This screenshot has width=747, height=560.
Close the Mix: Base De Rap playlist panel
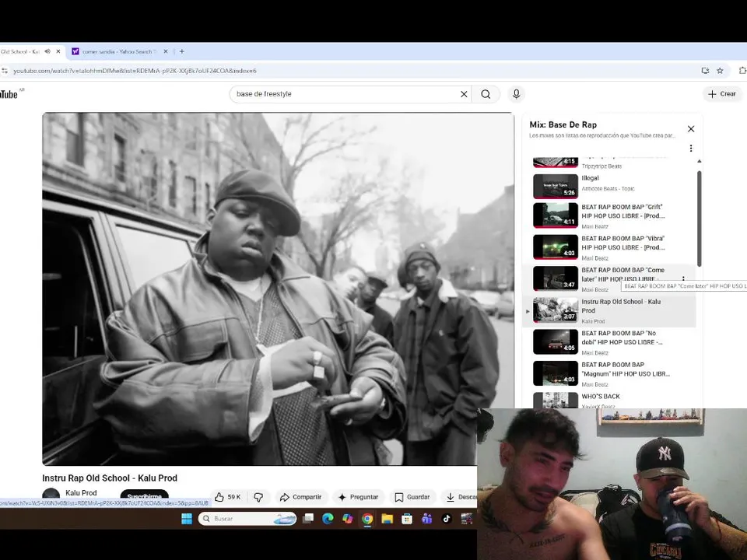pyautogui.click(x=691, y=128)
